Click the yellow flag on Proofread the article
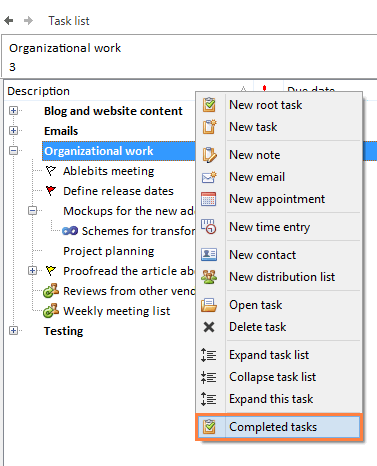 tap(51, 271)
